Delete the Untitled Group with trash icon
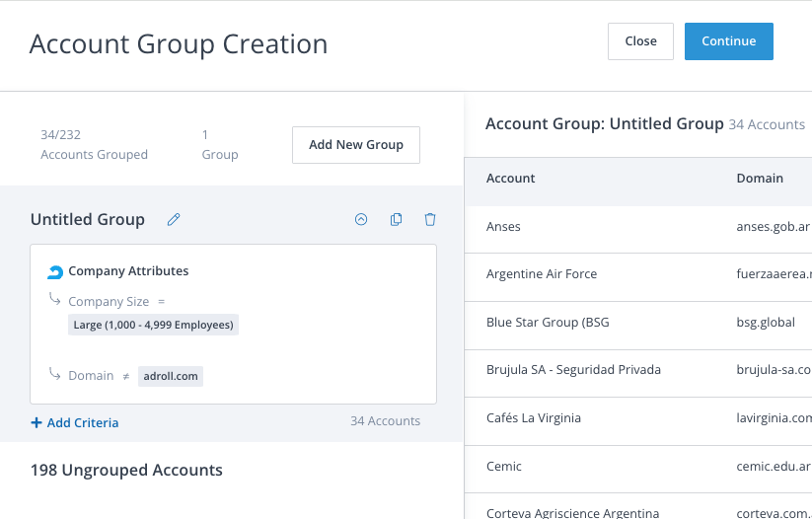 tap(430, 220)
